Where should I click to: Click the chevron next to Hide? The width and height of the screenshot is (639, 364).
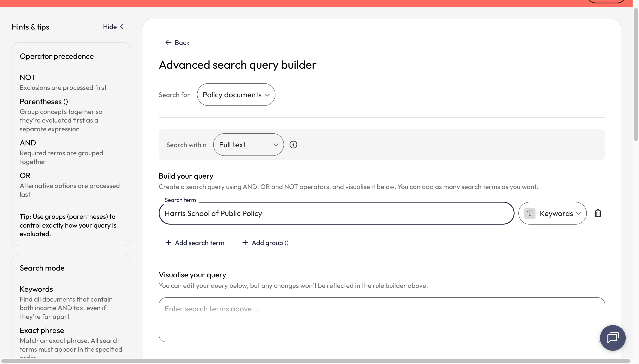pos(122,27)
